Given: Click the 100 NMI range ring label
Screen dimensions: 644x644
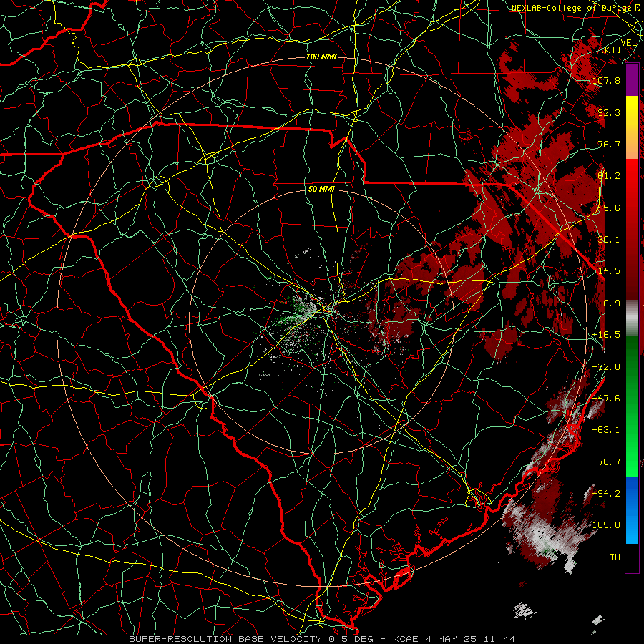Looking at the screenshot, I should (321, 57).
